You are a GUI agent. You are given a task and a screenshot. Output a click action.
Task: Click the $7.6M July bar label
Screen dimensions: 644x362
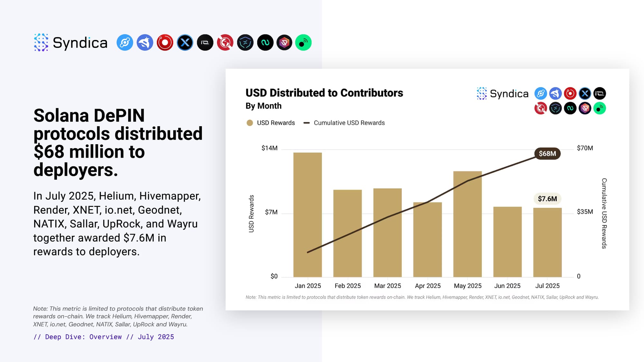tap(547, 199)
